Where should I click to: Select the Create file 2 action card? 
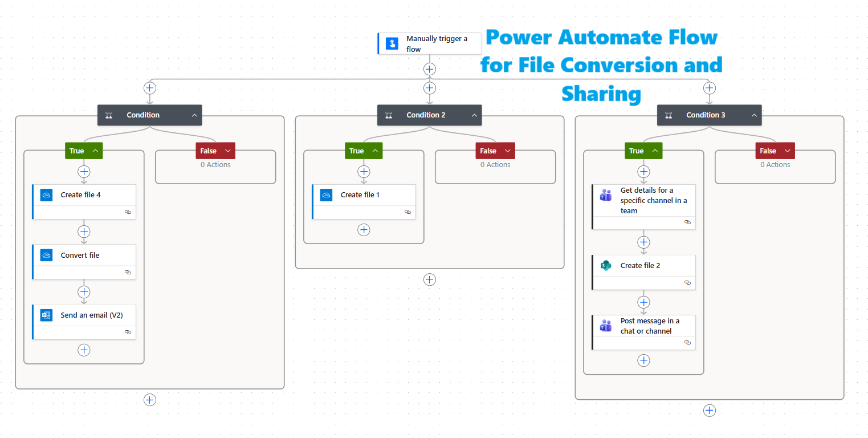click(x=643, y=272)
